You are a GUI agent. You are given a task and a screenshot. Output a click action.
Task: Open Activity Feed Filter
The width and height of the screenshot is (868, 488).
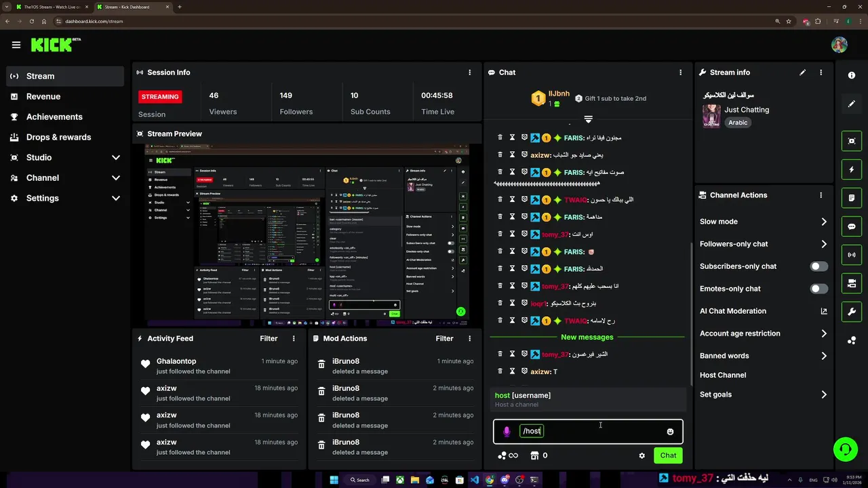[269, 338]
